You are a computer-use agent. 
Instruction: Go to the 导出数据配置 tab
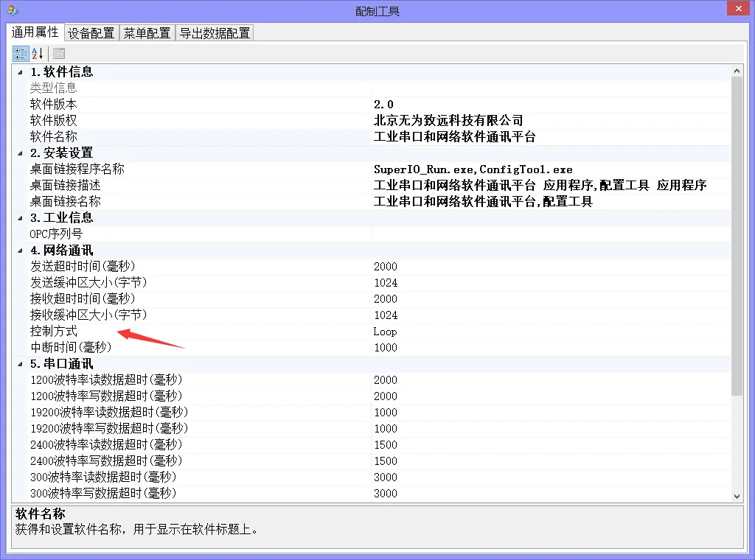[x=215, y=33]
